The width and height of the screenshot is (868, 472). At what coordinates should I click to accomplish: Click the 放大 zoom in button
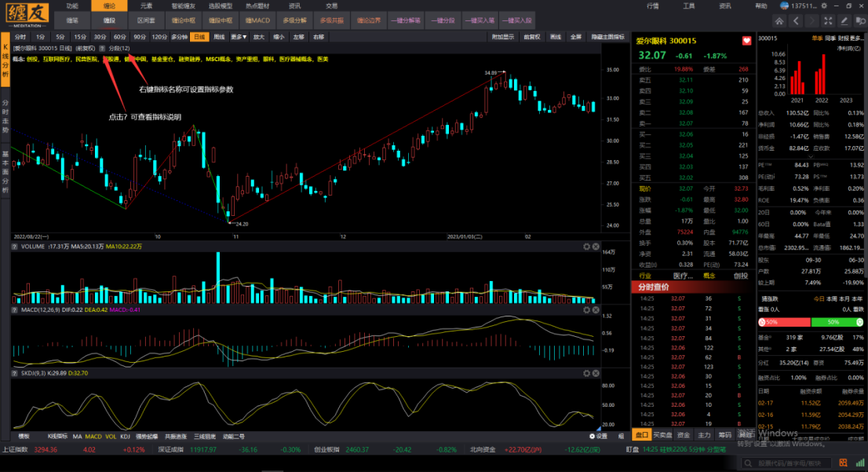tap(259, 37)
